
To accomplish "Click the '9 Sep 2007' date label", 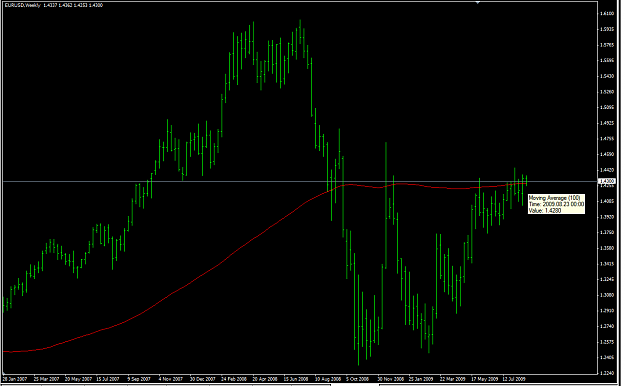I will point(139,379).
